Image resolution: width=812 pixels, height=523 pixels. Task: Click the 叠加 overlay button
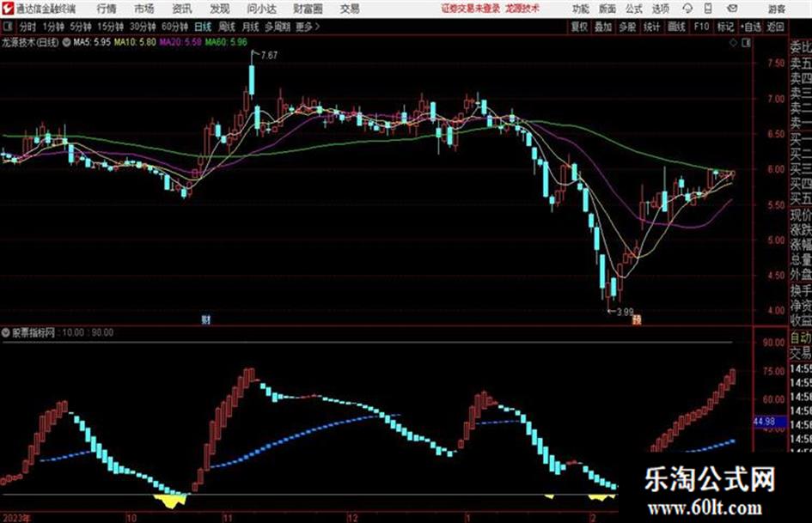click(603, 27)
